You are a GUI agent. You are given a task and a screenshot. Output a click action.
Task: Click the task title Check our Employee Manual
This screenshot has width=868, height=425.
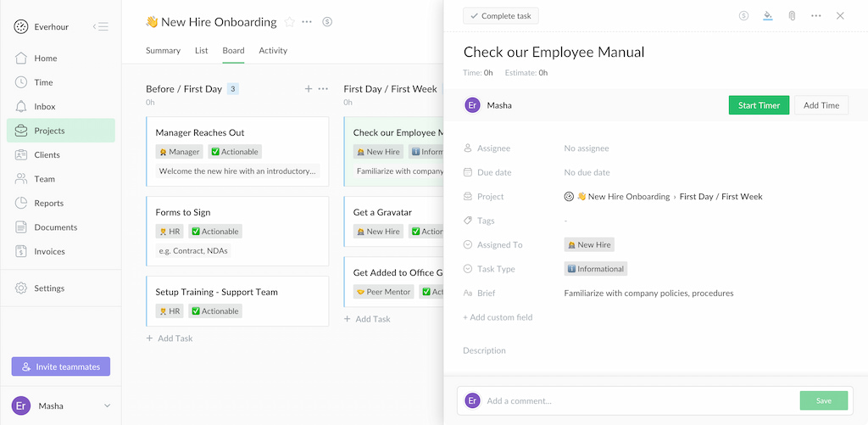click(x=554, y=52)
